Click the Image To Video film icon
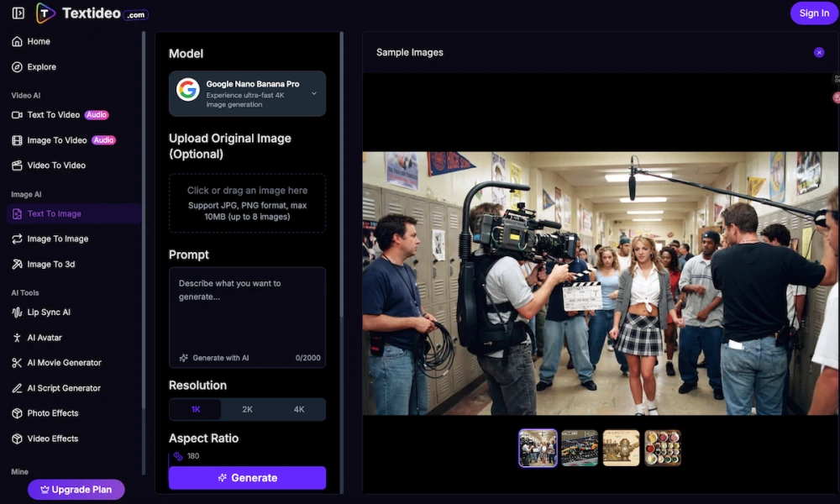This screenshot has height=504, width=840. tap(17, 140)
